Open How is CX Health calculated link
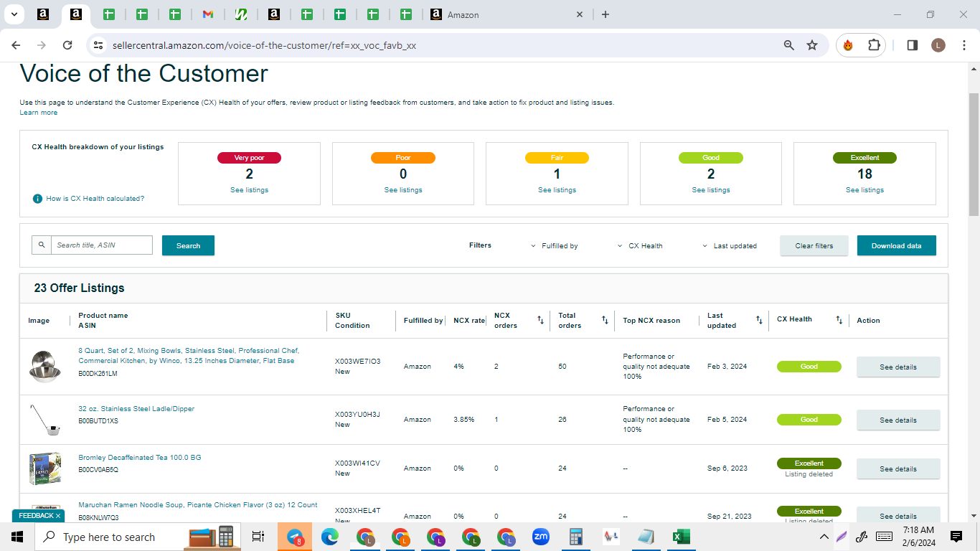This screenshot has height=551, width=980. 95,199
